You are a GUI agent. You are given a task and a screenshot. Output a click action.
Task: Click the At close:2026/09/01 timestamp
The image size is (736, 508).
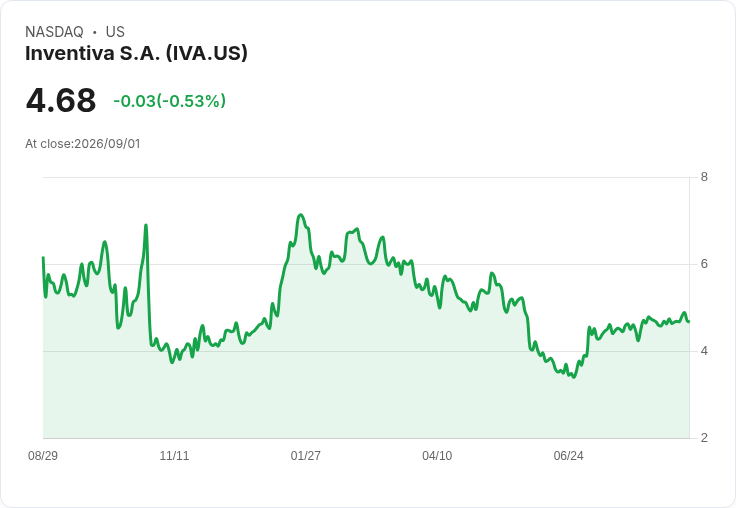[x=83, y=144]
